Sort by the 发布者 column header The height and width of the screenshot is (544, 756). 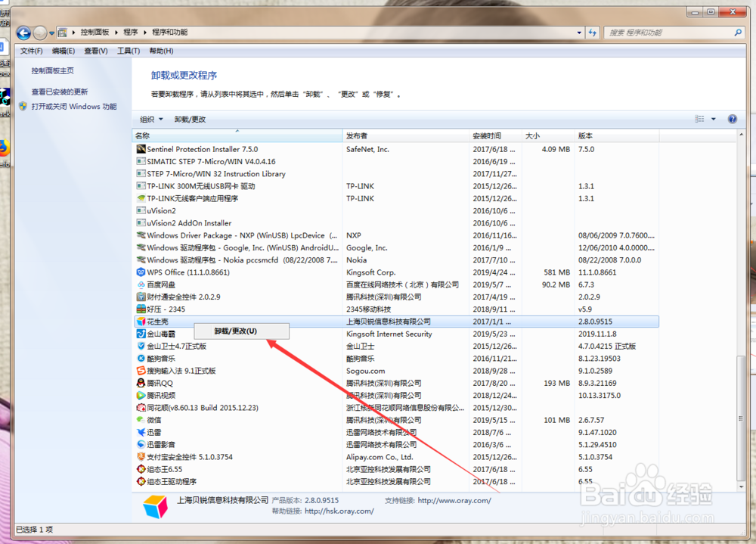(x=406, y=135)
